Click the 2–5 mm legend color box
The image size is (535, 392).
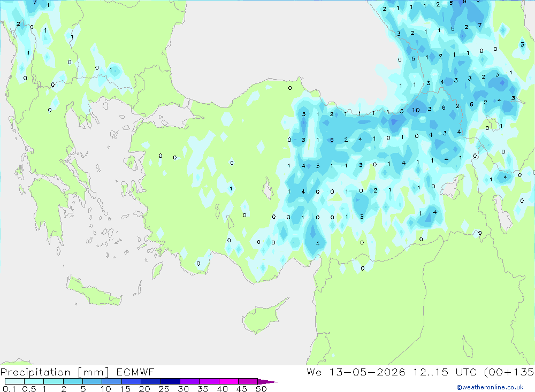pyautogui.click(x=73, y=381)
